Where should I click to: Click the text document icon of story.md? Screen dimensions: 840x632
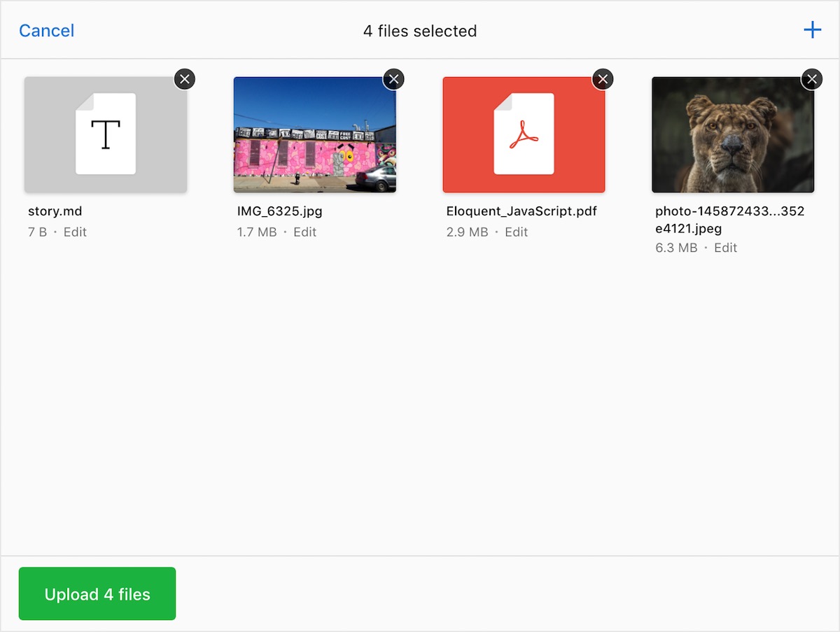click(106, 134)
